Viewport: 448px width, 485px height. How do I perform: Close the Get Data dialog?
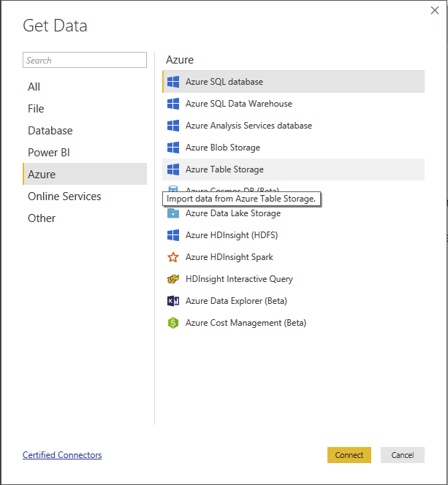point(435,10)
